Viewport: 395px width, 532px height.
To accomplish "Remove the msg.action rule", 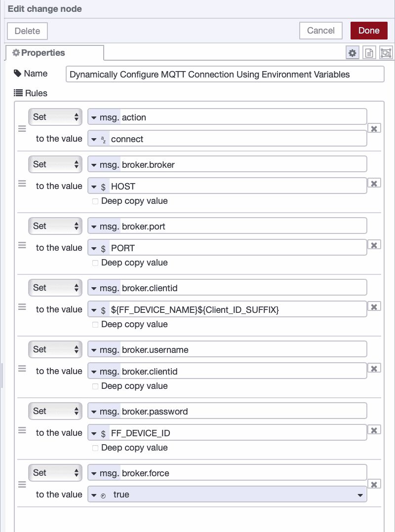I will coord(374,129).
